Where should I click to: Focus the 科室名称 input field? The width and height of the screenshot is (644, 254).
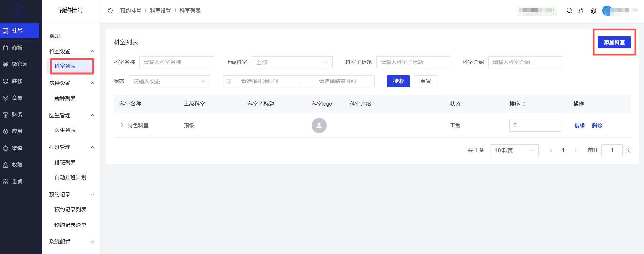pos(176,62)
